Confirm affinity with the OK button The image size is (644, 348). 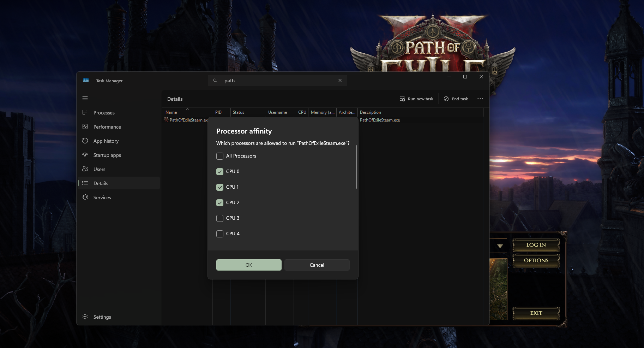click(249, 265)
